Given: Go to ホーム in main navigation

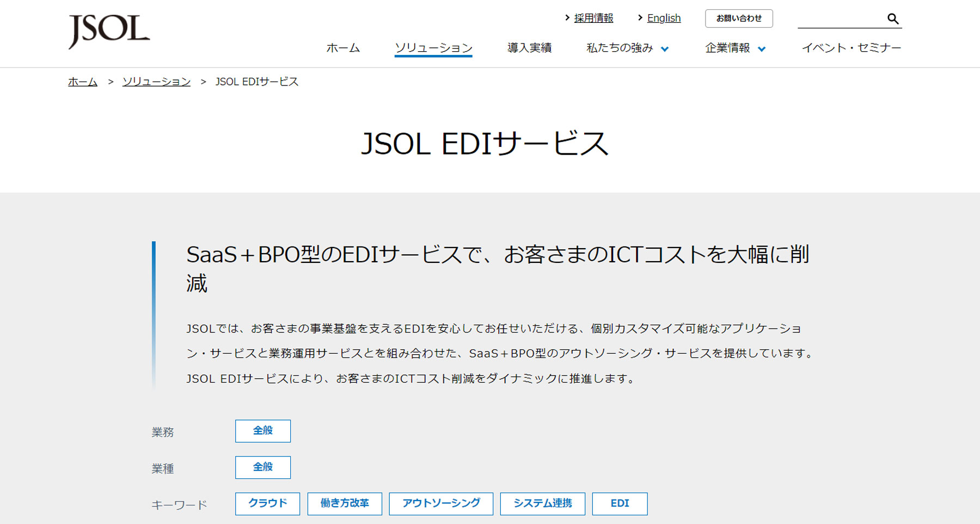Looking at the screenshot, I should coord(343,48).
